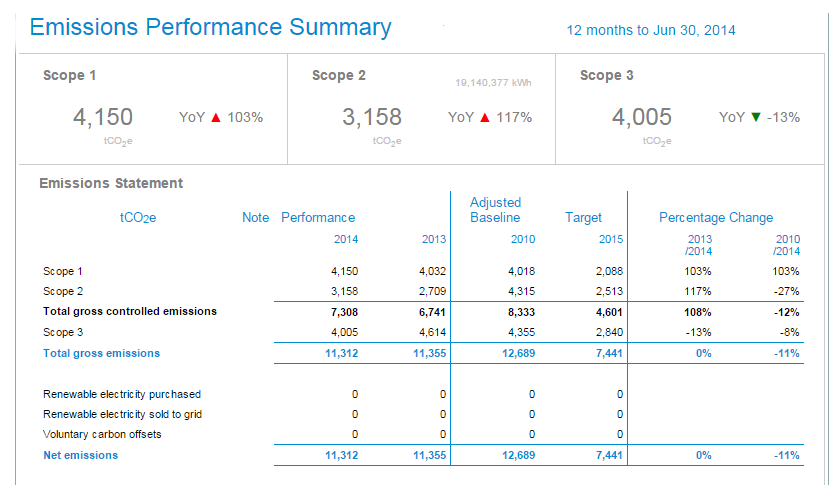Click the Total gross controlled emissions row label
Image resolution: width=829 pixels, height=485 pixels.
[130, 311]
